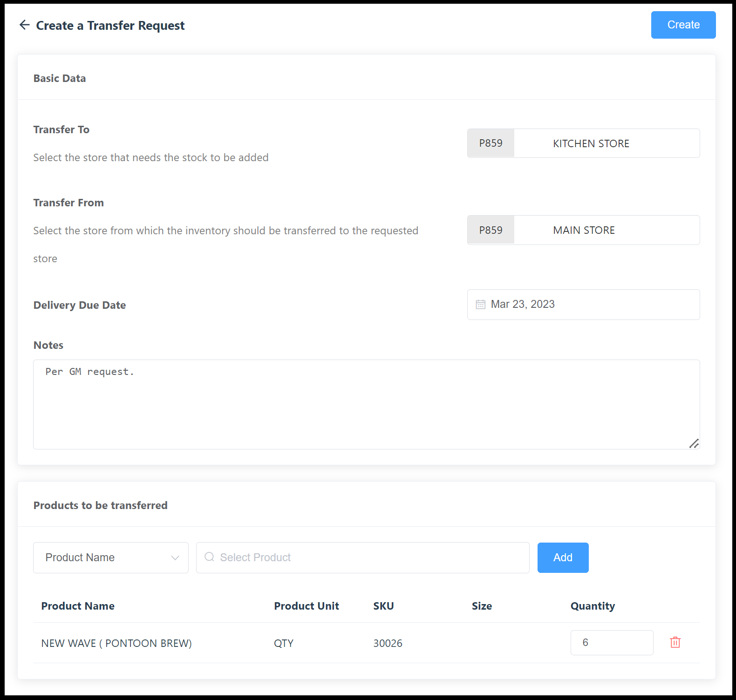Click into the Select Product search field
The image size is (736, 700).
[368, 557]
